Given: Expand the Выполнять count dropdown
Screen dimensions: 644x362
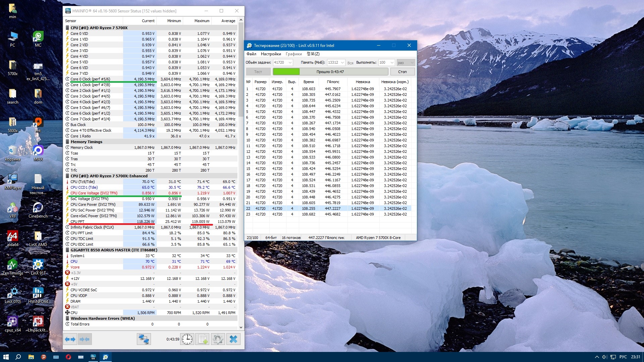Looking at the screenshot, I should [392, 63].
